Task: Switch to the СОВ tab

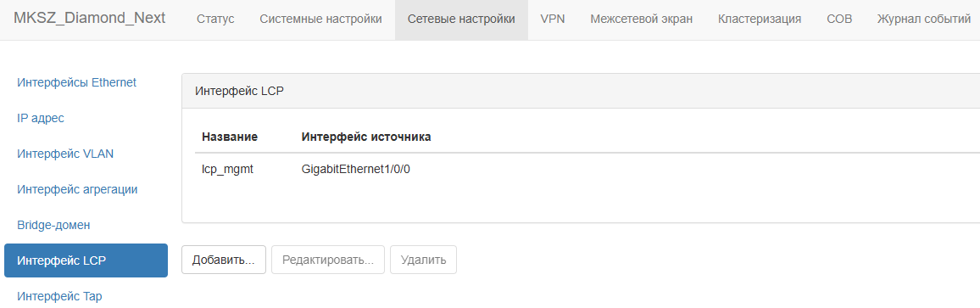Action: 838,20
